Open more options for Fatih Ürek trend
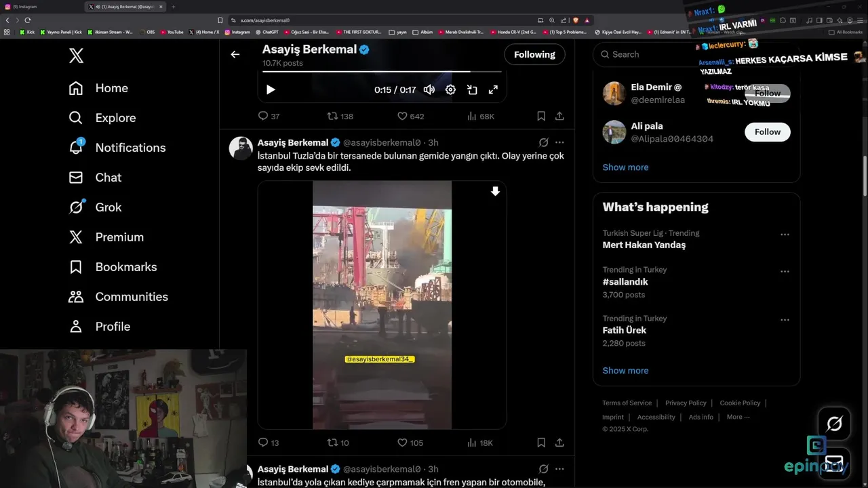 [785, 320]
